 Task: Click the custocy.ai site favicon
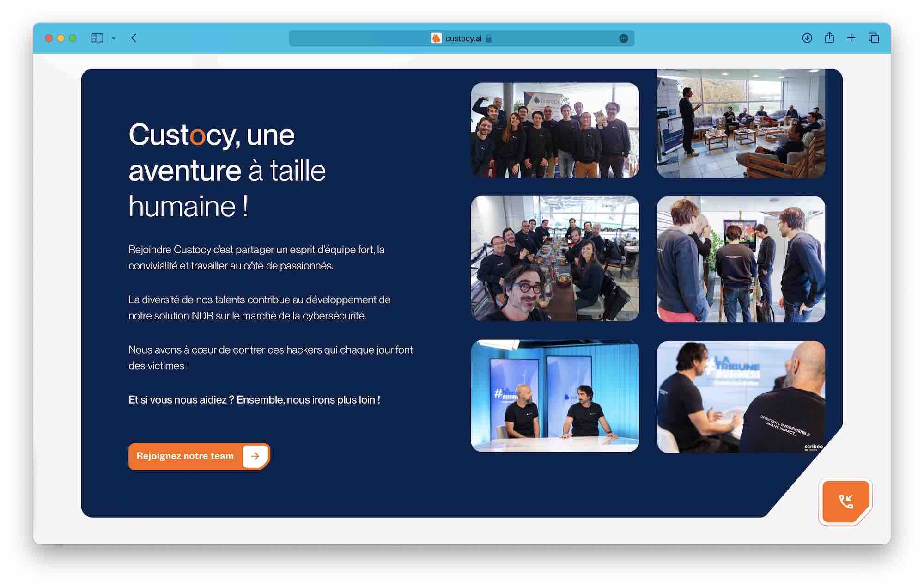point(436,38)
